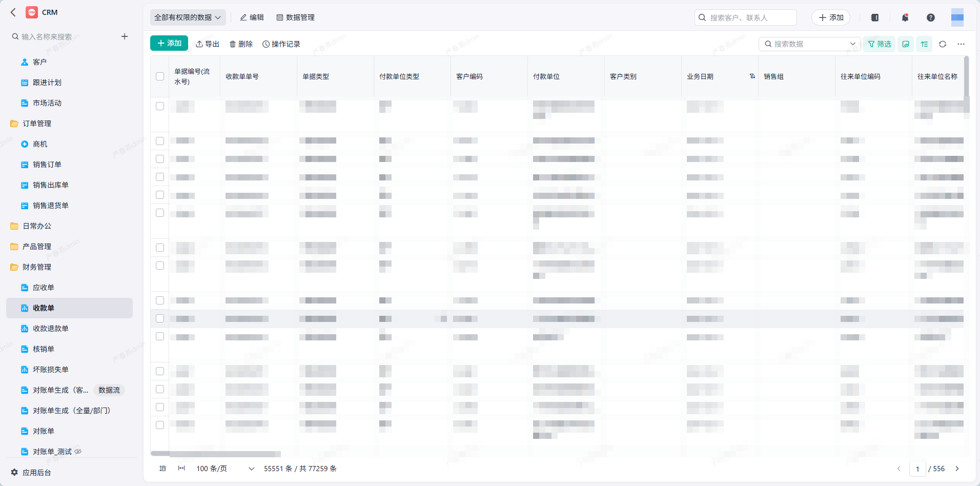Click the row height icon in footer
980x486 pixels.
point(162,469)
